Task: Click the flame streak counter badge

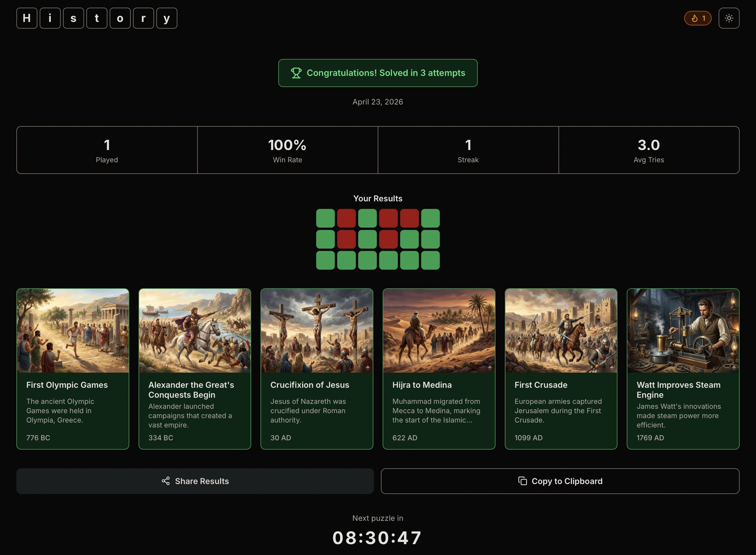Action: click(x=698, y=18)
